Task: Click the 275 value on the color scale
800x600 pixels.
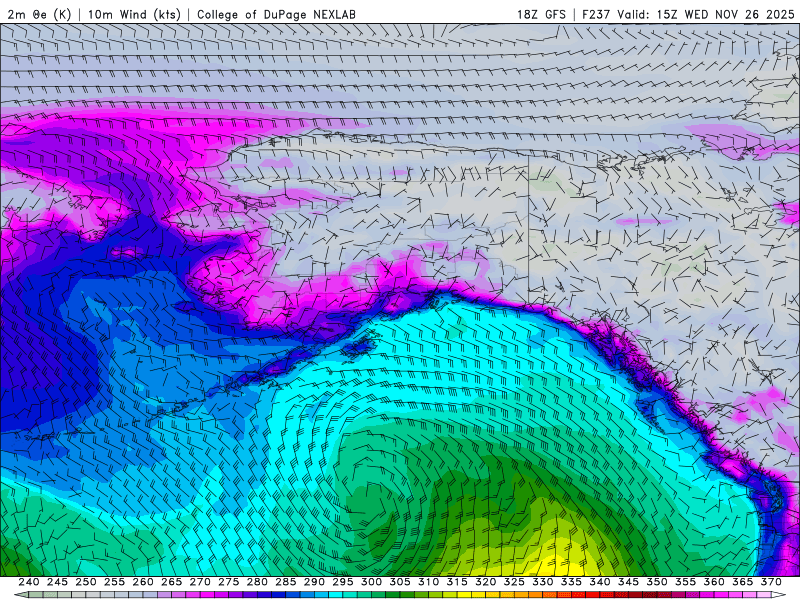Action: 229,582
